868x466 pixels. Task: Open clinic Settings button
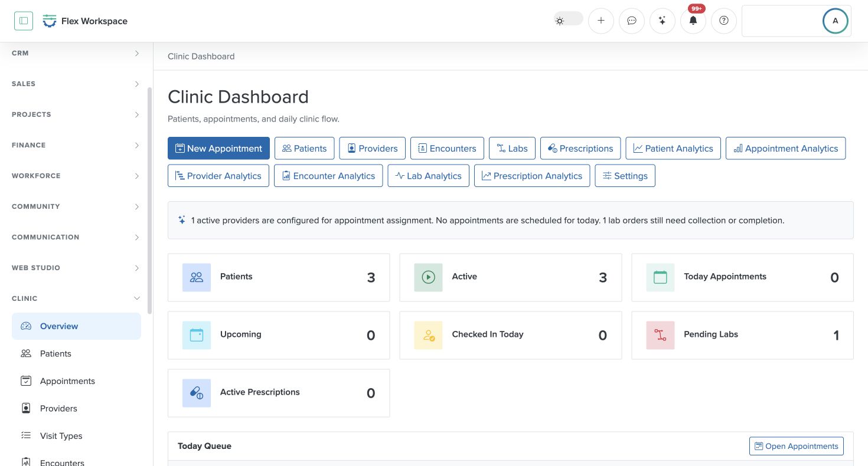point(625,176)
